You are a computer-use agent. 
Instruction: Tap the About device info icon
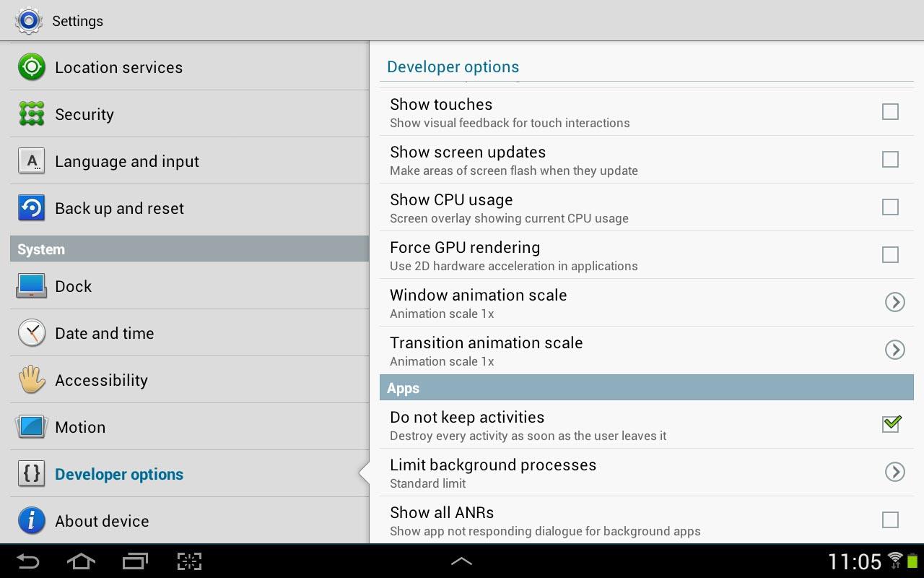pos(32,521)
